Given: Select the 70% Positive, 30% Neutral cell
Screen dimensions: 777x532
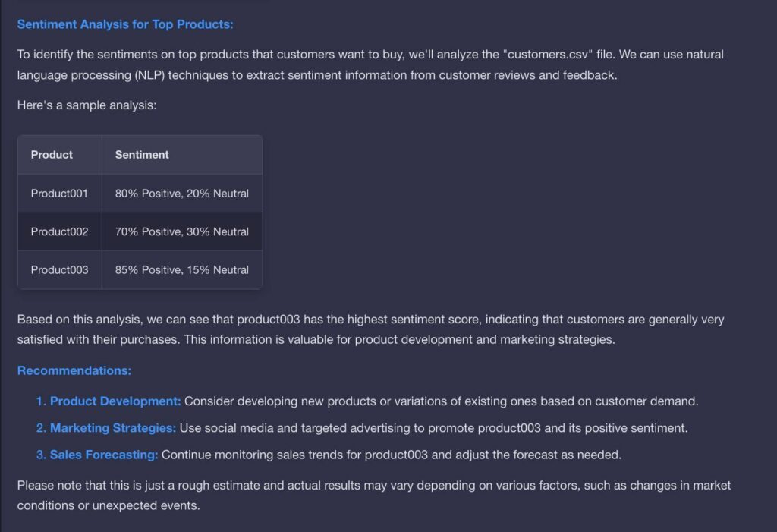Looking at the screenshot, I should click(x=182, y=231).
